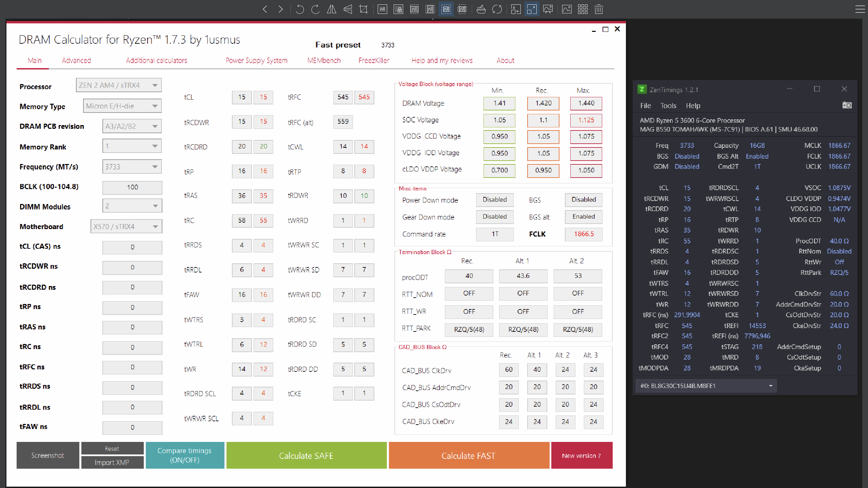
Task: Toggle BGS Disabled button
Action: click(584, 200)
